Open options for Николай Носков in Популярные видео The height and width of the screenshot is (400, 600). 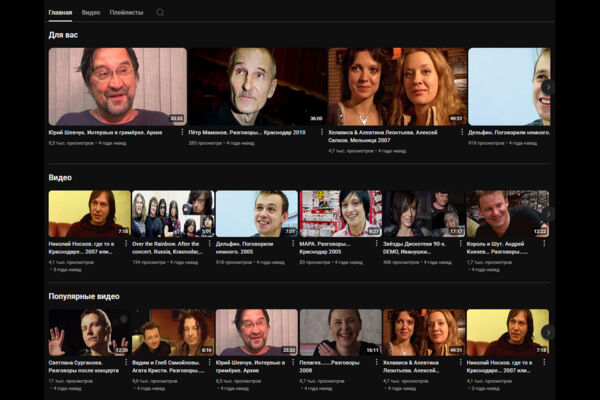coord(544,362)
